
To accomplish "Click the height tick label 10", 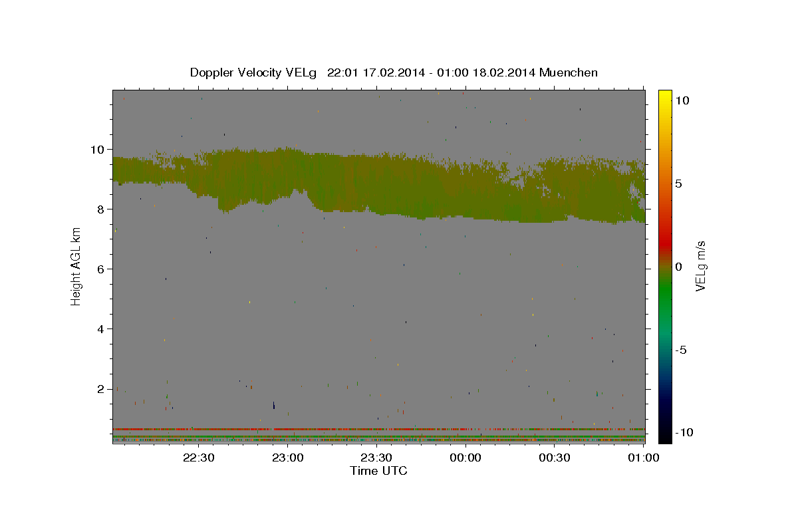I will pos(99,149).
